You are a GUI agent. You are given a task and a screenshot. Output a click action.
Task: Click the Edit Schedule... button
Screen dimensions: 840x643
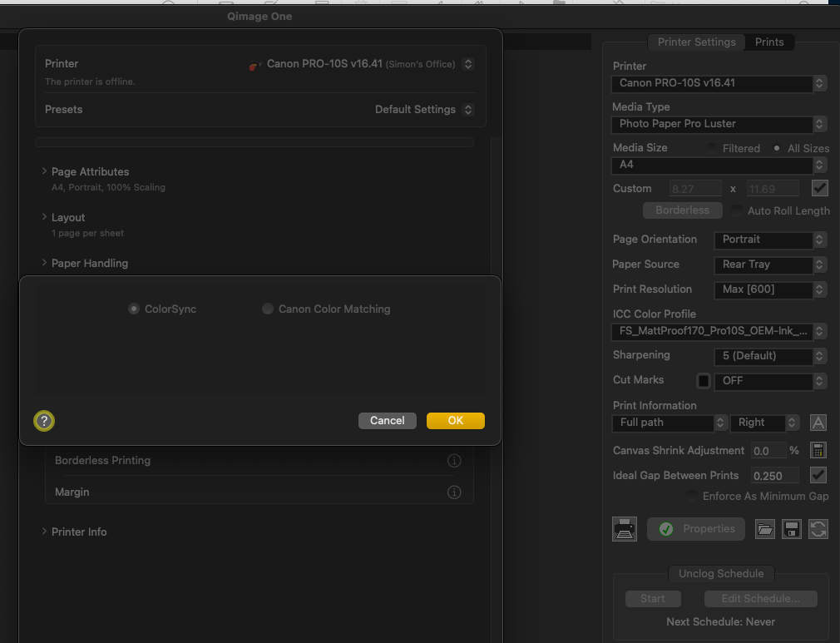[x=761, y=599]
